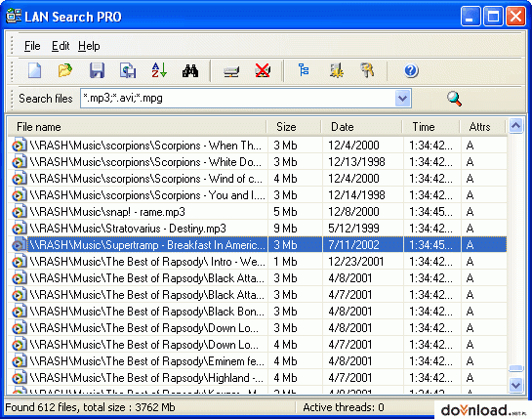Click the disconnect drive red X icon
Viewport: 532px width, 419px height.
pos(263,70)
